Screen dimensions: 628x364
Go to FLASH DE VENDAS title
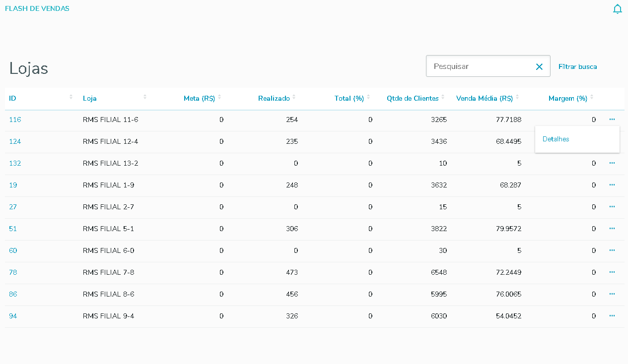37,8
